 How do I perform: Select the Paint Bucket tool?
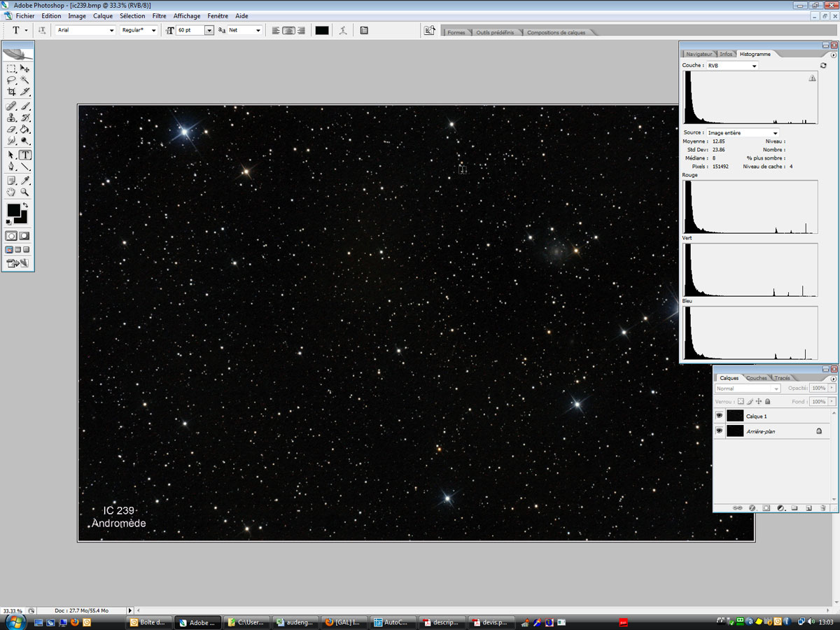point(24,129)
